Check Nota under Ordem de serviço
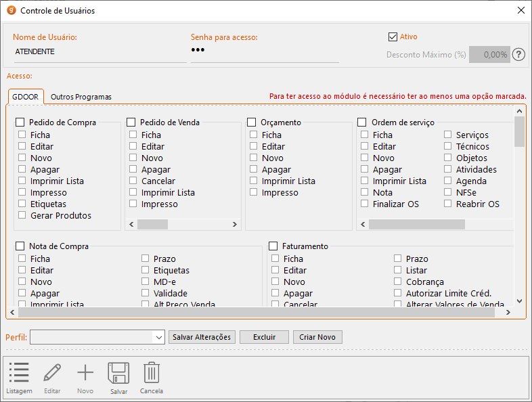Screen dimensions: 532x402 (x=364, y=192)
